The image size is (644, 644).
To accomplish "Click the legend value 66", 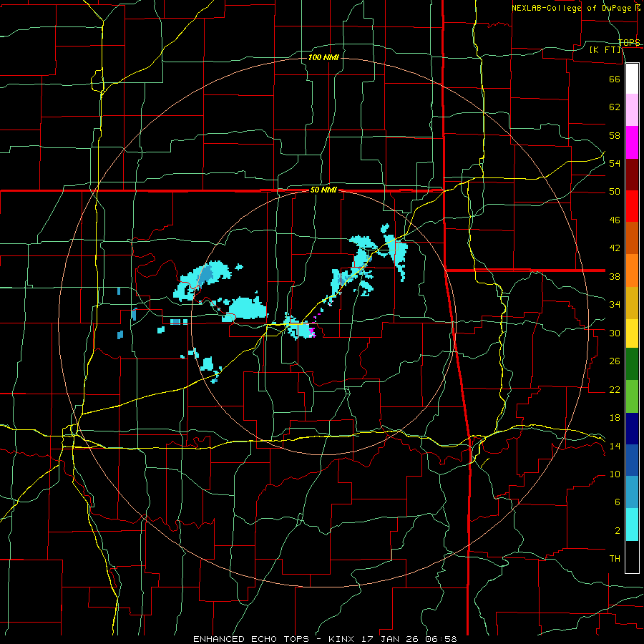I will pyautogui.click(x=615, y=79).
